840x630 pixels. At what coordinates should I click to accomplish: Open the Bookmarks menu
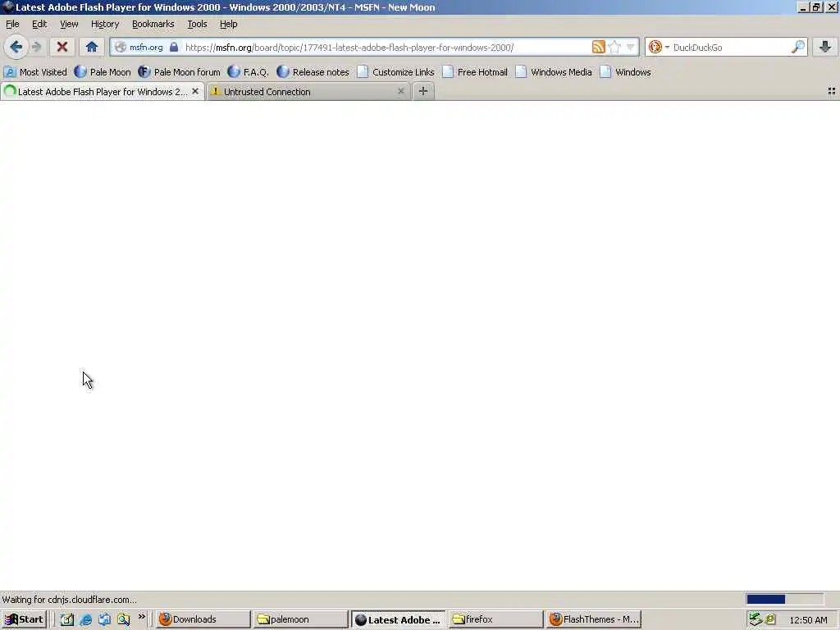(153, 24)
